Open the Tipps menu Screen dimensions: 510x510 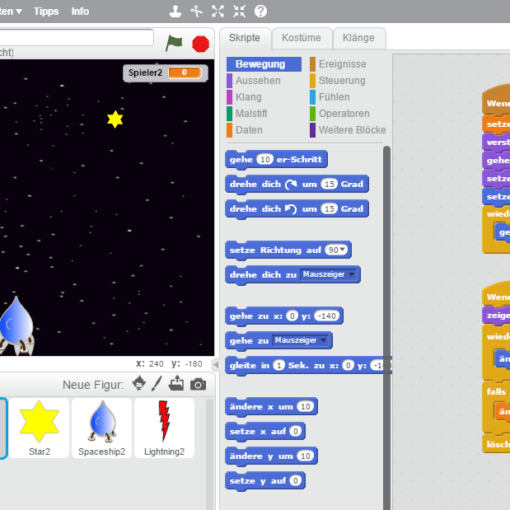click(46, 11)
